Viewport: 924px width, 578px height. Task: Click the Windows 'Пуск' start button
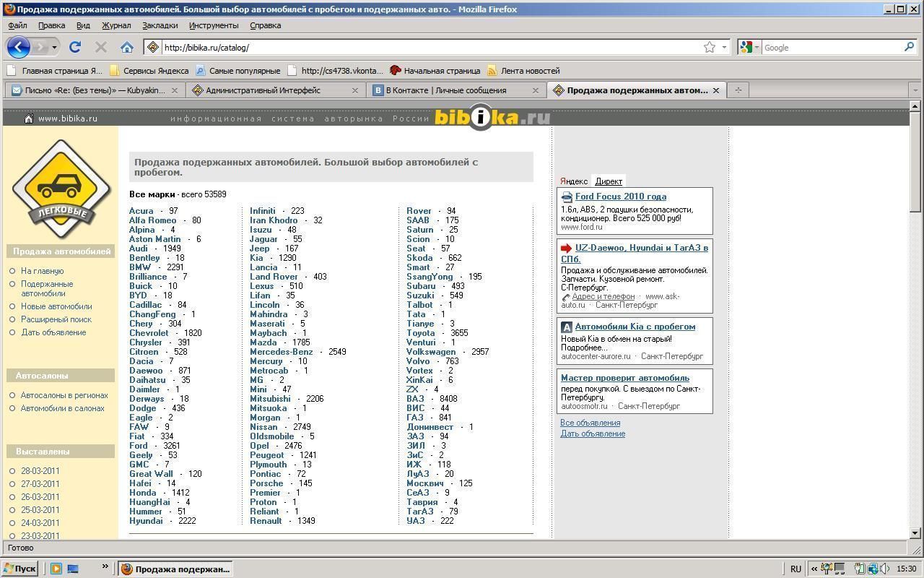19,569
